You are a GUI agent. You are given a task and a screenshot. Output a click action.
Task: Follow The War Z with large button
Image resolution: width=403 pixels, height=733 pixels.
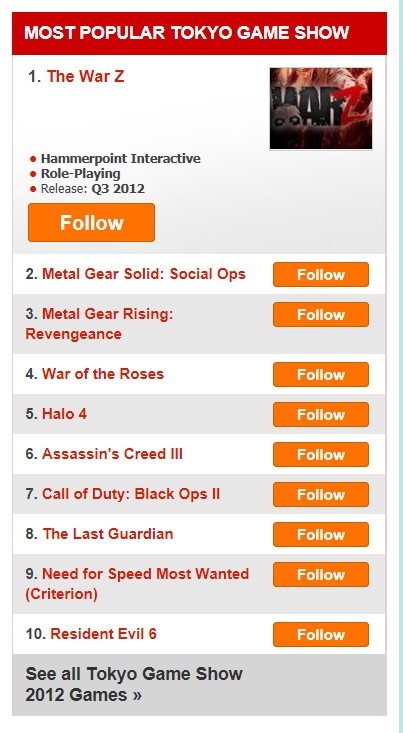point(91,223)
